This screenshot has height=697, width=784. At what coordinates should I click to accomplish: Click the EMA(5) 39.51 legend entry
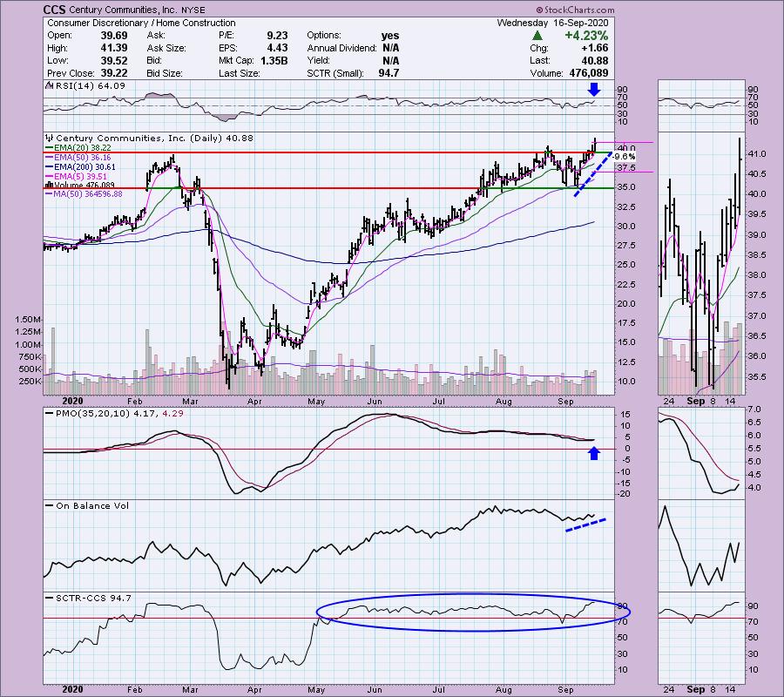click(76, 177)
